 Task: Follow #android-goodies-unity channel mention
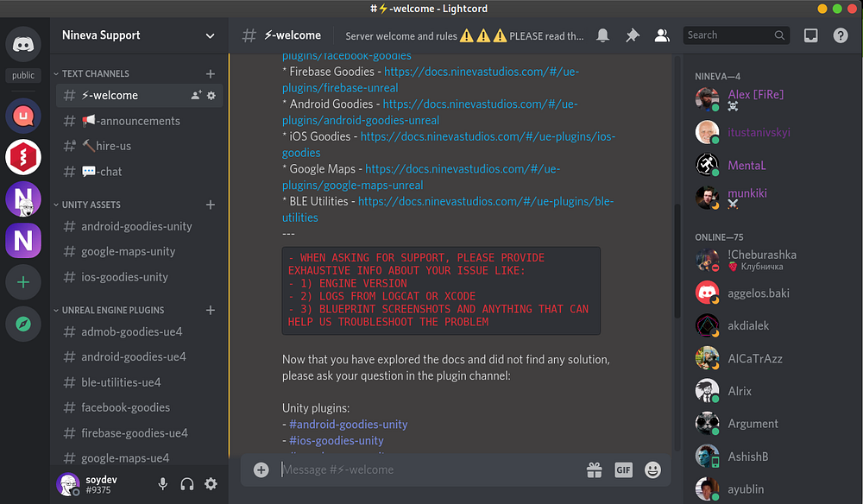pyautogui.click(x=349, y=425)
